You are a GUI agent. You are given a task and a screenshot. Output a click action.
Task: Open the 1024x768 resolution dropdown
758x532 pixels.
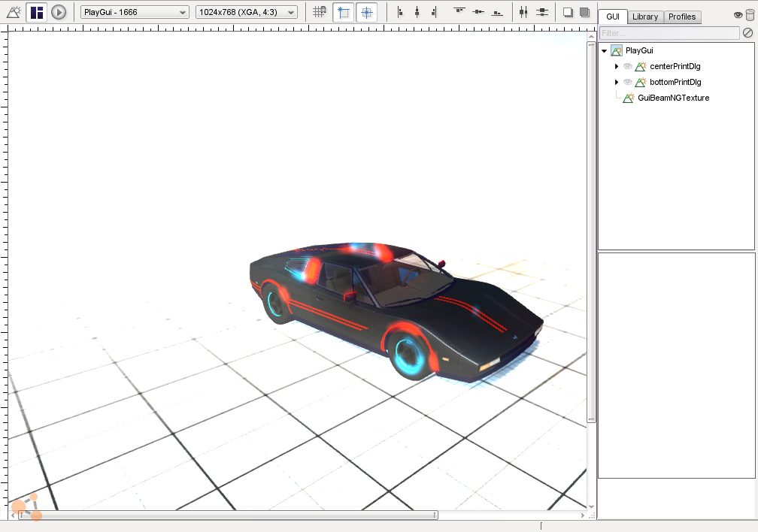pos(246,12)
